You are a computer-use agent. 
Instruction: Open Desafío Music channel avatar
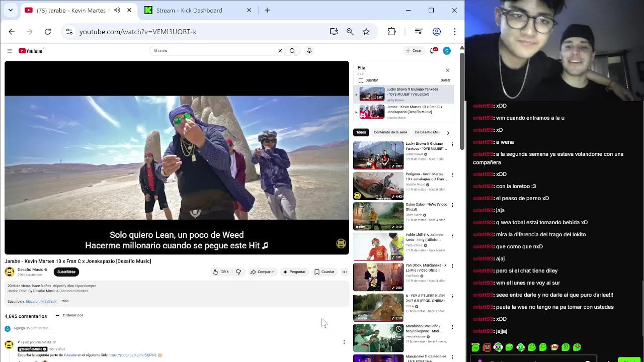10,272
